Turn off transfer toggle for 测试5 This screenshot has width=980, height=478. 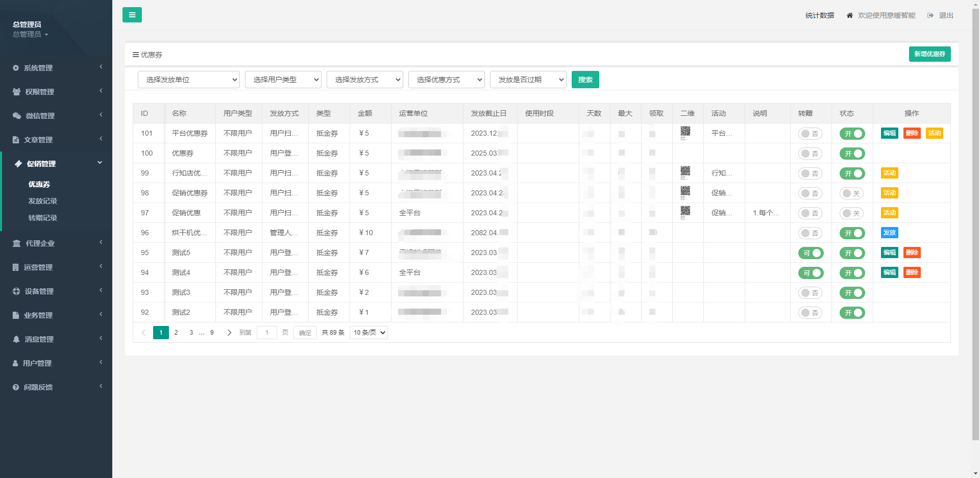(x=811, y=253)
